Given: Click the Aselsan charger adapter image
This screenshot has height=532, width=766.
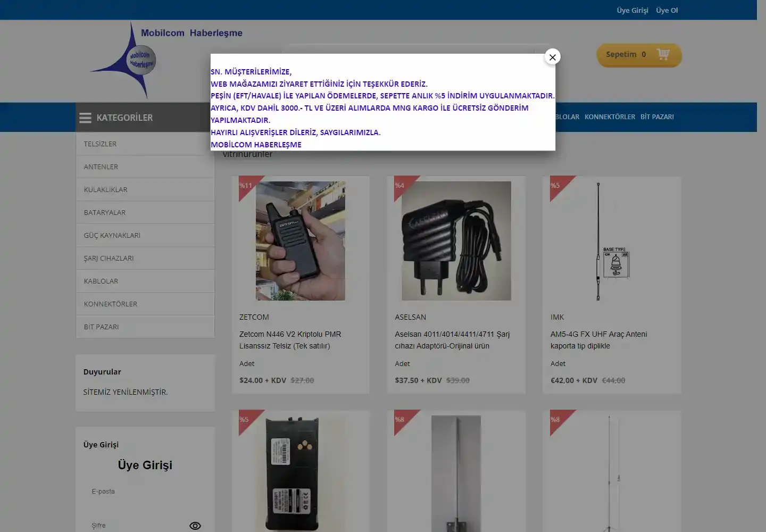Looking at the screenshot, I should coord(456,241).
